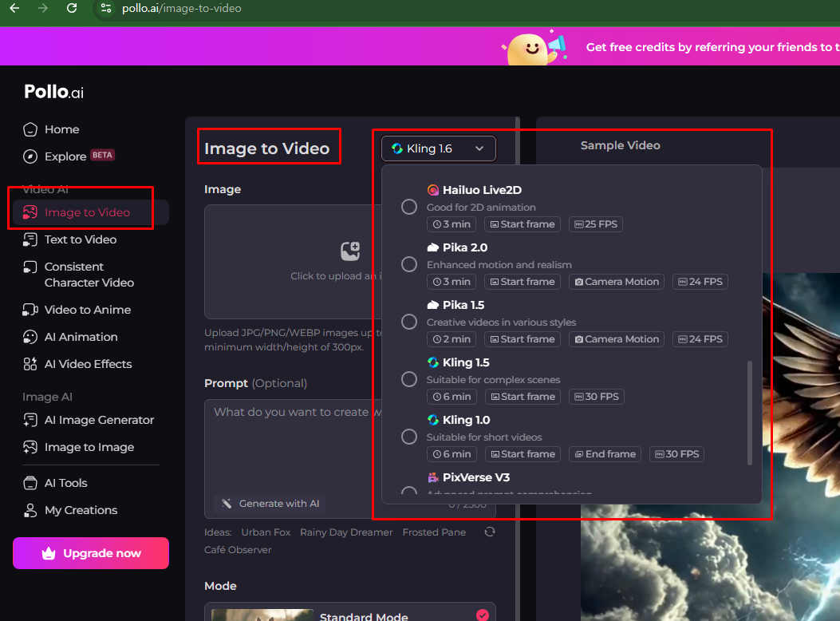
Task: Click the Kling 1.0 model logo
Action: (x=433, y=420)
